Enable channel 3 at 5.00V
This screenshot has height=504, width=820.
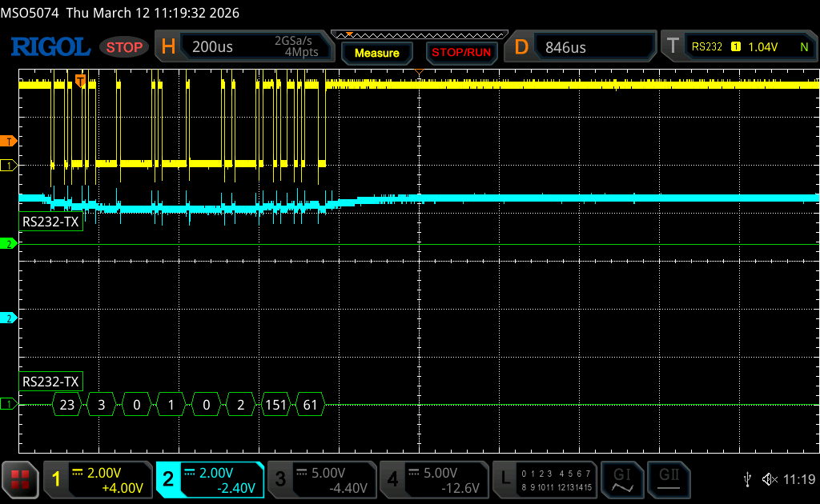coord(320,479)
